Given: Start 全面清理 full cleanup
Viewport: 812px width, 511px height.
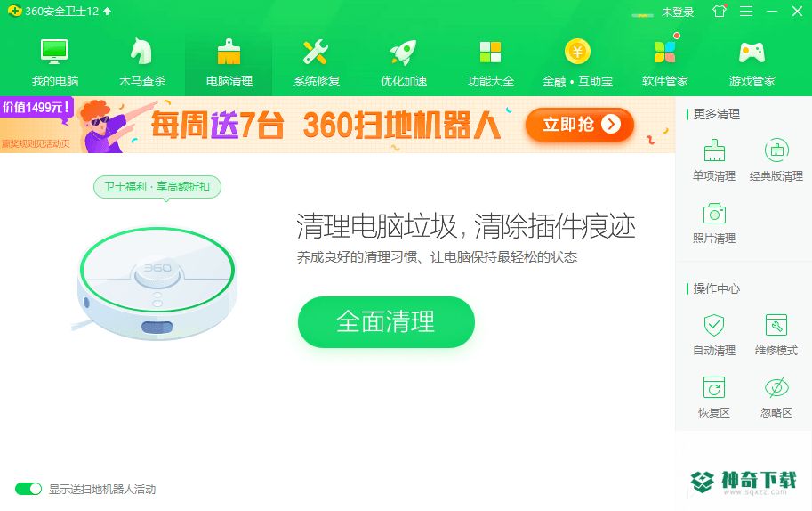Looking at the screenshot, I should [x=386, y=322].
